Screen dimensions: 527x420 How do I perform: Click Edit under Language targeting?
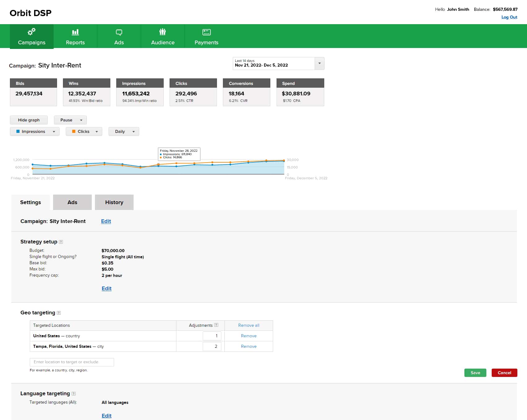107,416
